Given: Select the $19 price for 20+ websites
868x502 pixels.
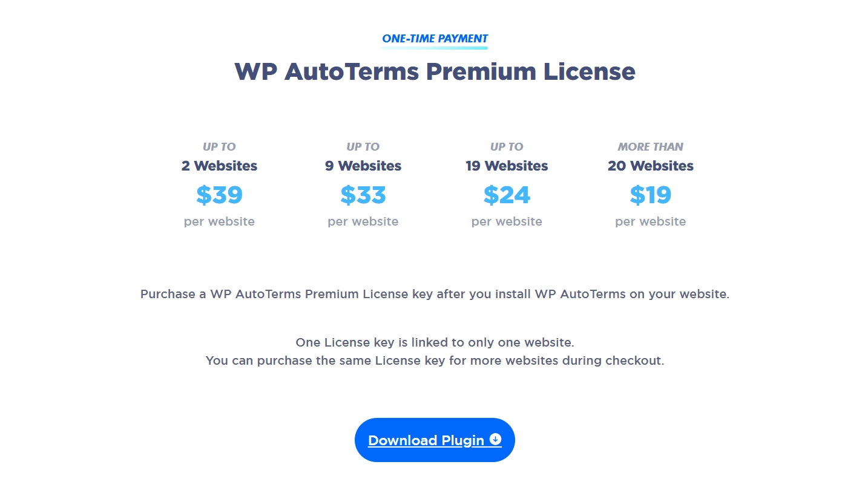Looking at the screenshot, I should coord(650,195).
